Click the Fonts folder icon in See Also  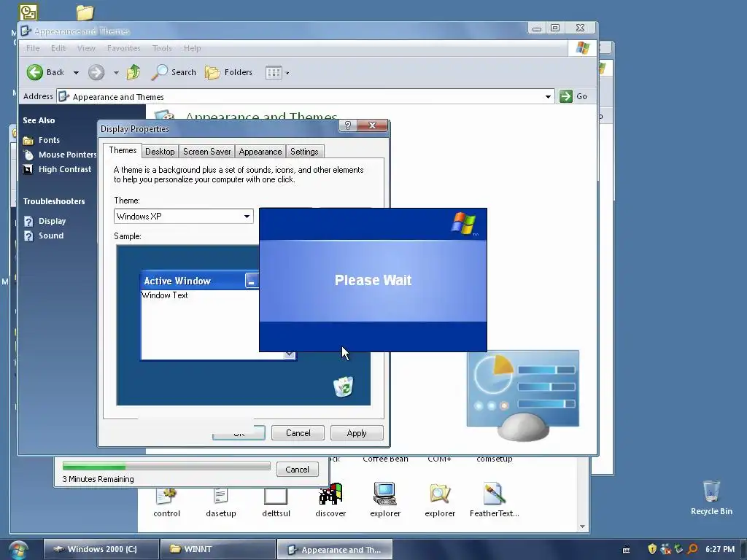28,140
